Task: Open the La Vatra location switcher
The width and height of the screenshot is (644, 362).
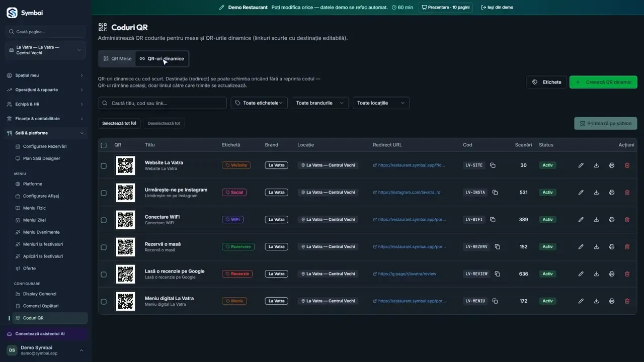Action: 45,50
